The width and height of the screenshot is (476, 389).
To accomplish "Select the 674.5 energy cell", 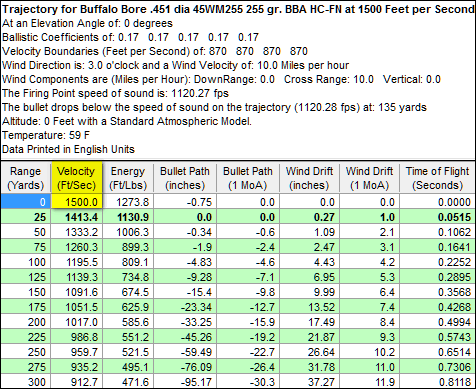I will pyautogui.click(x=128, y=292).
